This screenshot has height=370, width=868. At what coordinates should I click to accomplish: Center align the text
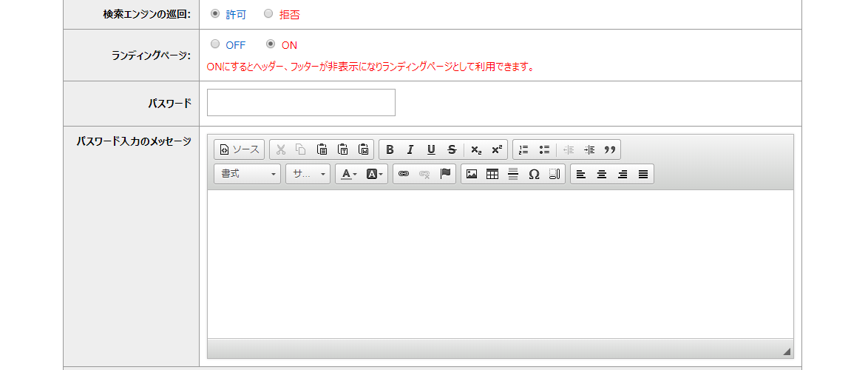point(602,174)
